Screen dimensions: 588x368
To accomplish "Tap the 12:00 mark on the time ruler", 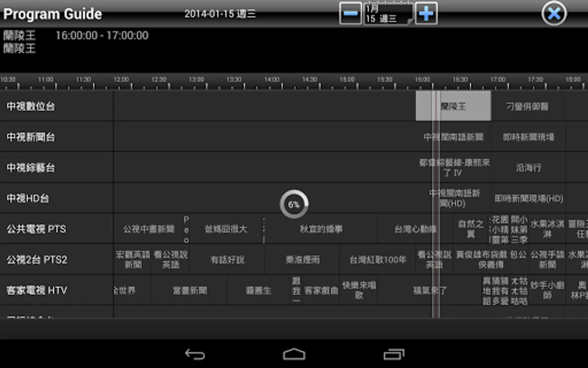I will 121,79.
